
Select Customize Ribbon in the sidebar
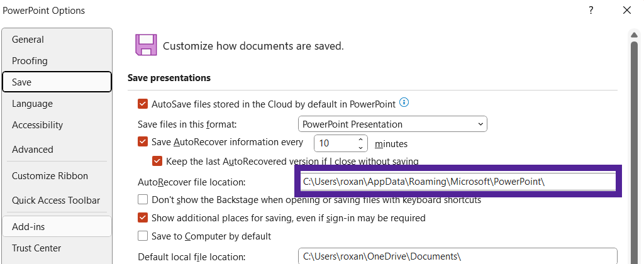(50, 176)
